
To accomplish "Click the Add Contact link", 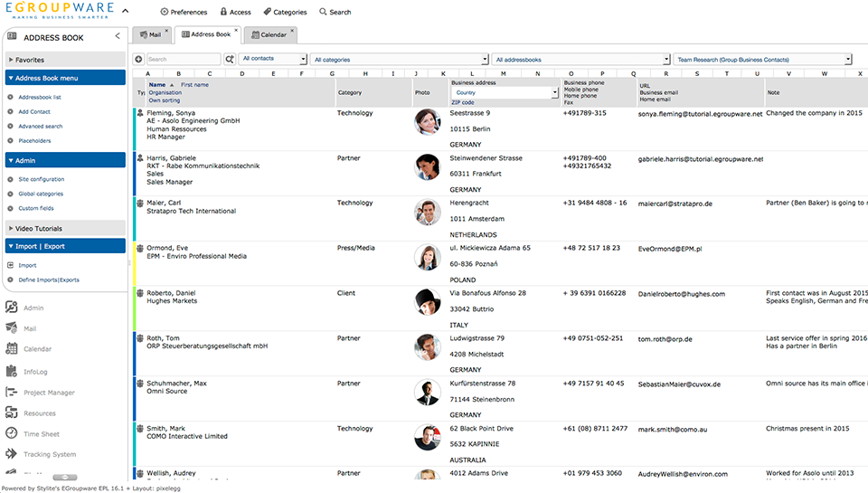I will [34, 111].
